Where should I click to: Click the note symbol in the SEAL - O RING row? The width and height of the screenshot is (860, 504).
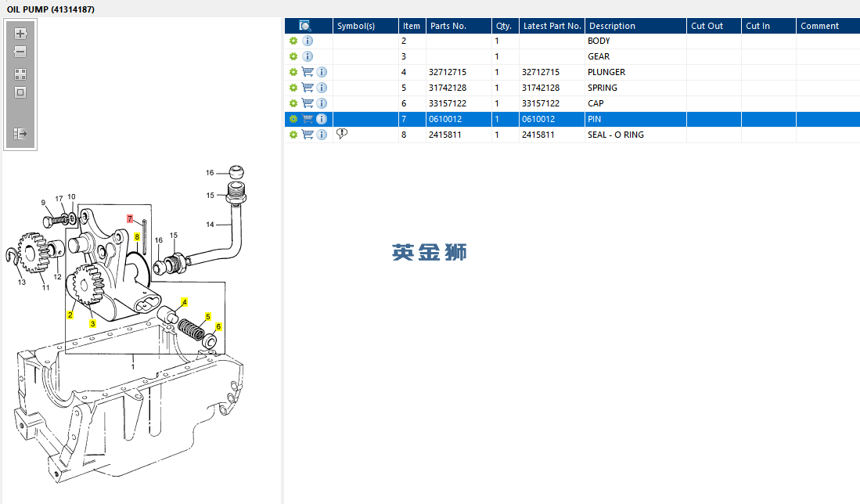(x=342, y=134)
